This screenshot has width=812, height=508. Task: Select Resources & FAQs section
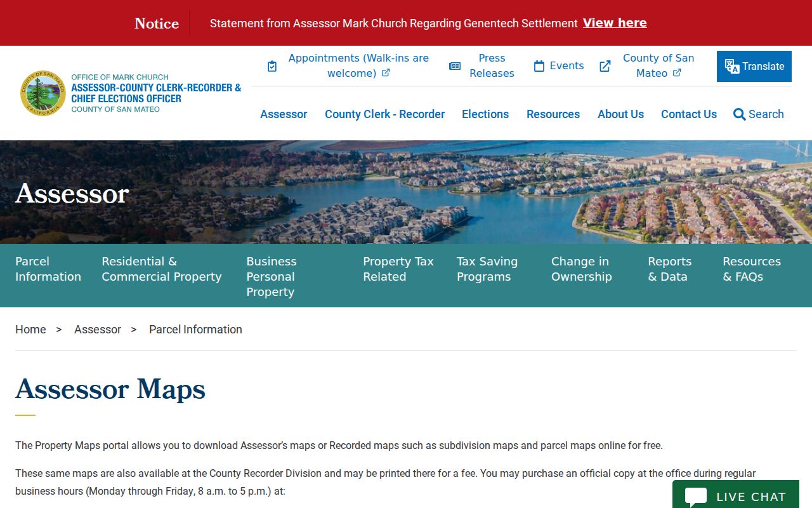point(752,269)
